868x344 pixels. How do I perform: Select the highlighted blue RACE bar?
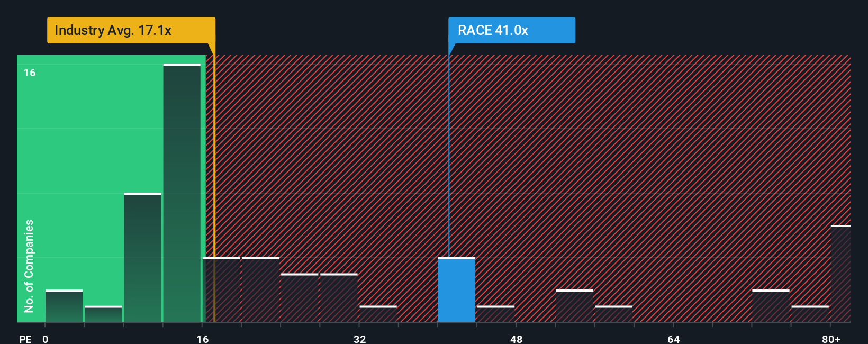[457, 290]
